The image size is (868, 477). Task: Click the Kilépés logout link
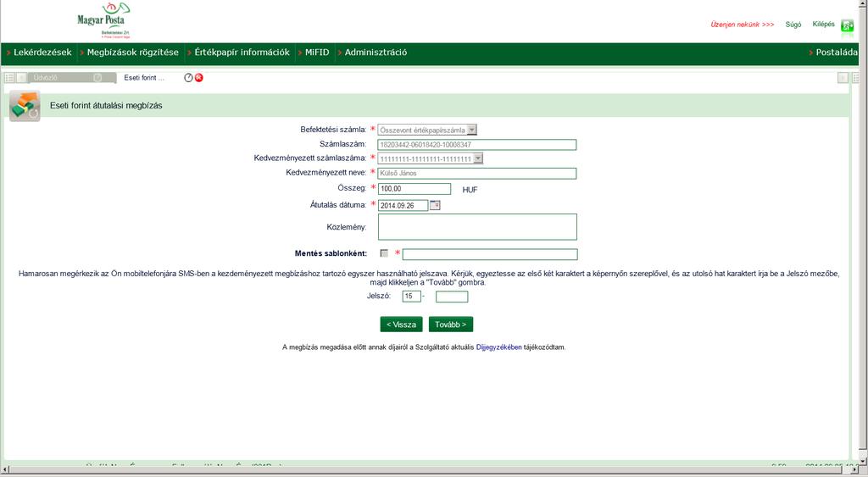[823, 25]
